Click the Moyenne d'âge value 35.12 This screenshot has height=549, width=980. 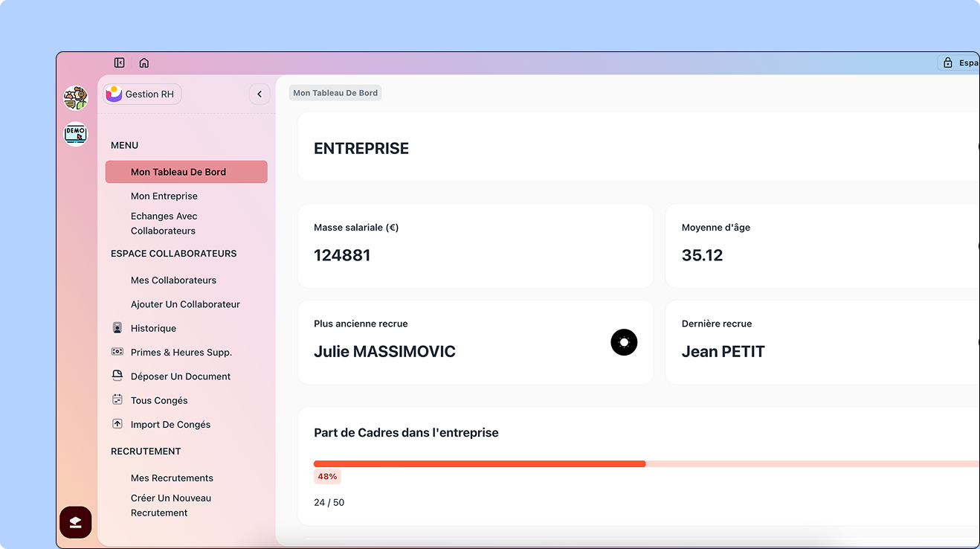(x=702, y=255)
